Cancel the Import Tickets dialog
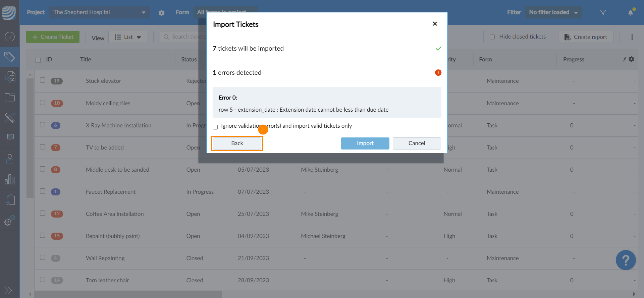Screen dimensions: 644x298 [417, 143]
